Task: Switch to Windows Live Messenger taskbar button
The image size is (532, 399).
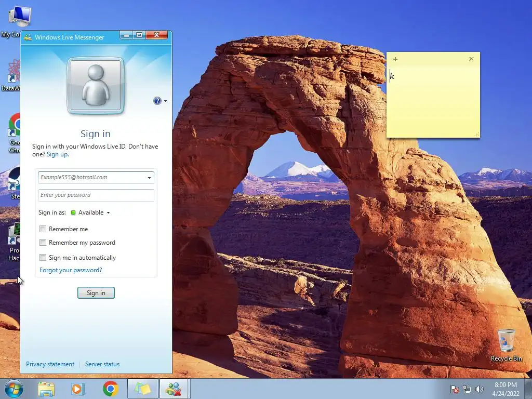Action: [174, 389]
